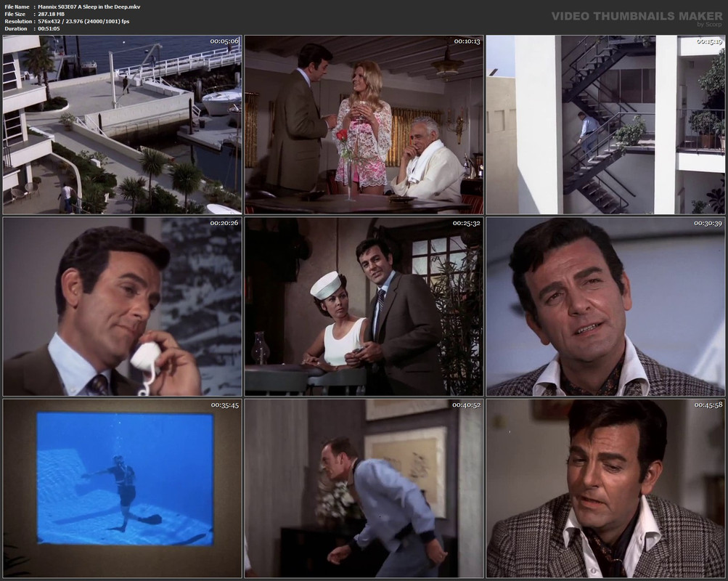728x581 pixels.
Task: Open the thumbnail at 00:20:26
Action: (122, 306)
